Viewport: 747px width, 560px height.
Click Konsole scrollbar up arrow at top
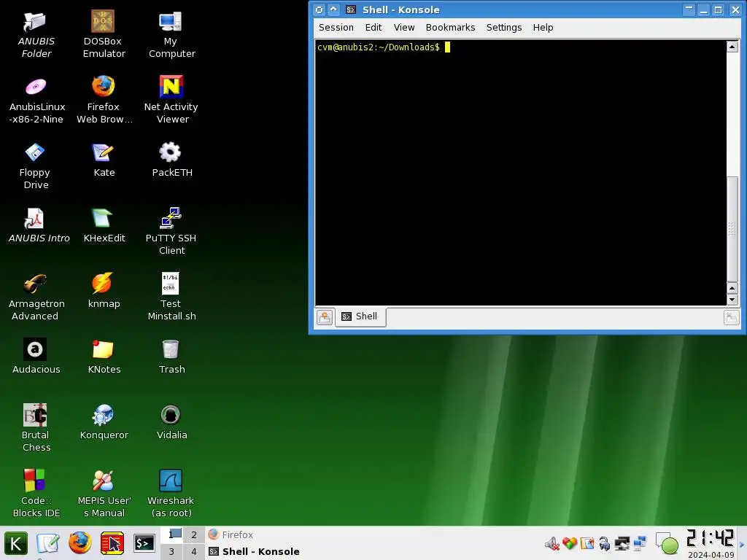(x=732, y=47)
